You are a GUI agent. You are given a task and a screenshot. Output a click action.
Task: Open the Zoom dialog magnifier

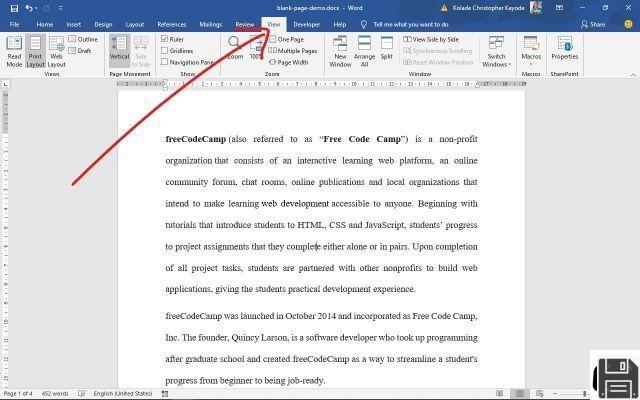point(235,47)
